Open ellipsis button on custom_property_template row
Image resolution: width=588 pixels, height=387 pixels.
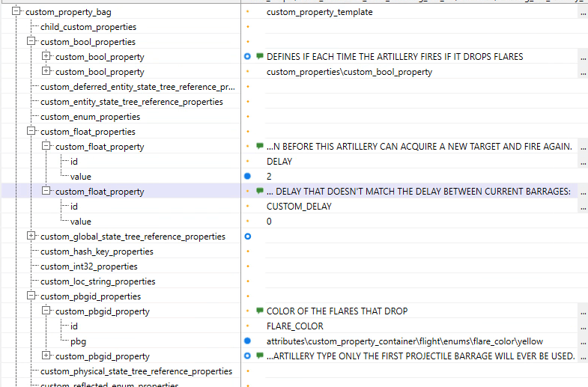tap(583, 12)
